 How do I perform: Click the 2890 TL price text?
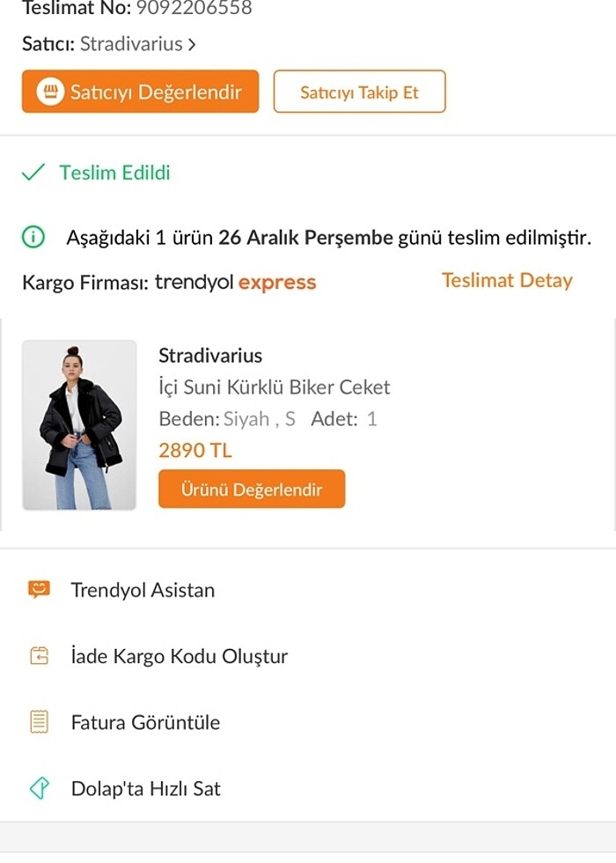(x=194, y=450)
